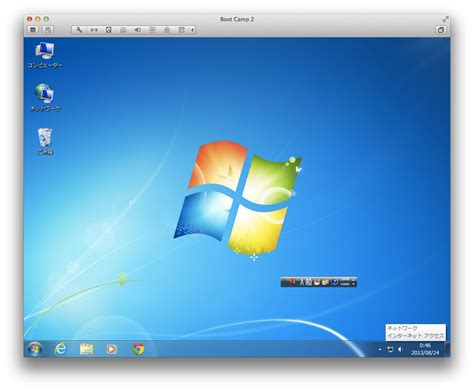The height and width of the screenshot is (390, 474).
Task: Enter Unity view using top-right toolbar button
Action: 441,30
